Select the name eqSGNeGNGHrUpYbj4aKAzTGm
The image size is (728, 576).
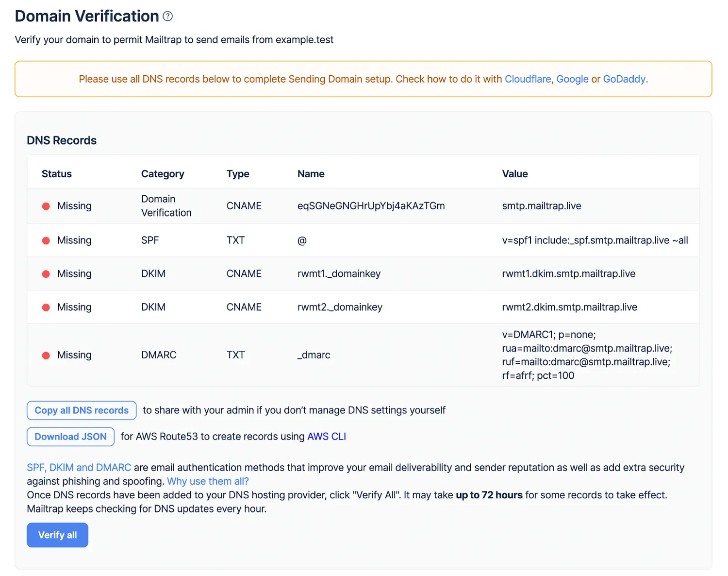coord(371,206)
